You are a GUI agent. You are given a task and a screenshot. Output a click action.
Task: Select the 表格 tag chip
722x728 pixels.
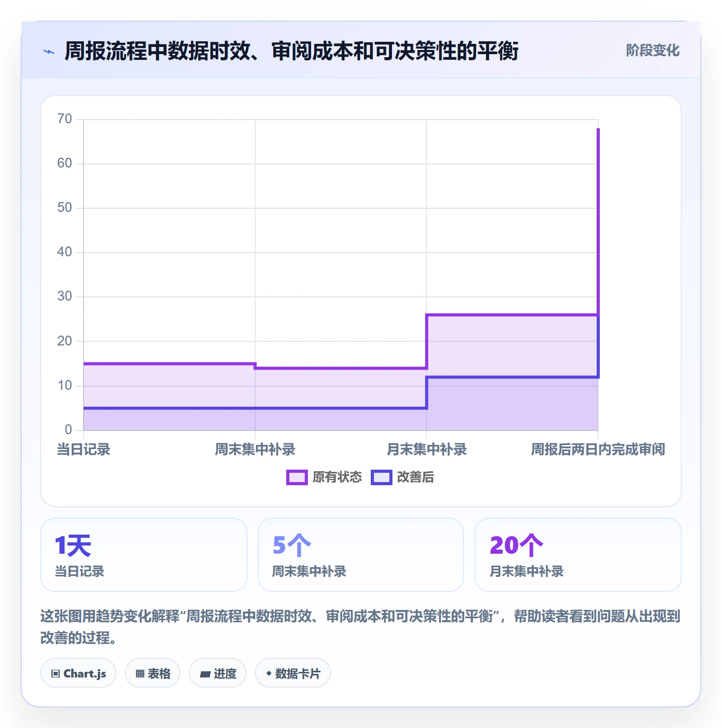pos(153,673)
